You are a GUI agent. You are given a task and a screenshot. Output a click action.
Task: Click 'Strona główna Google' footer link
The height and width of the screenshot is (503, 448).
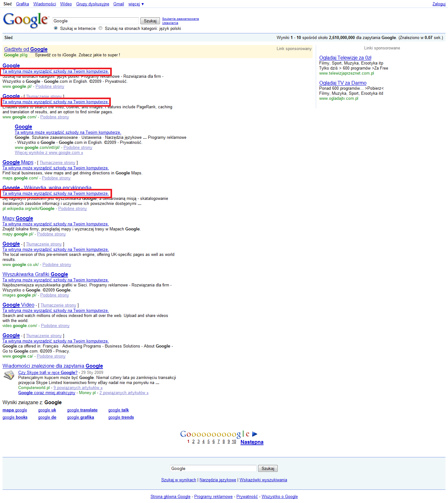[x=170, y=497]
